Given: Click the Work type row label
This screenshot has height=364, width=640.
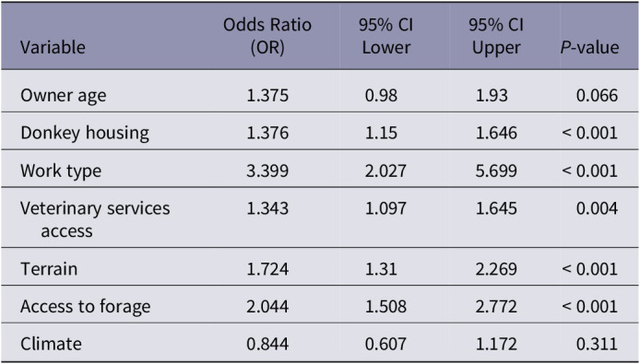Looking at the screenshot, I should [61, 170].
